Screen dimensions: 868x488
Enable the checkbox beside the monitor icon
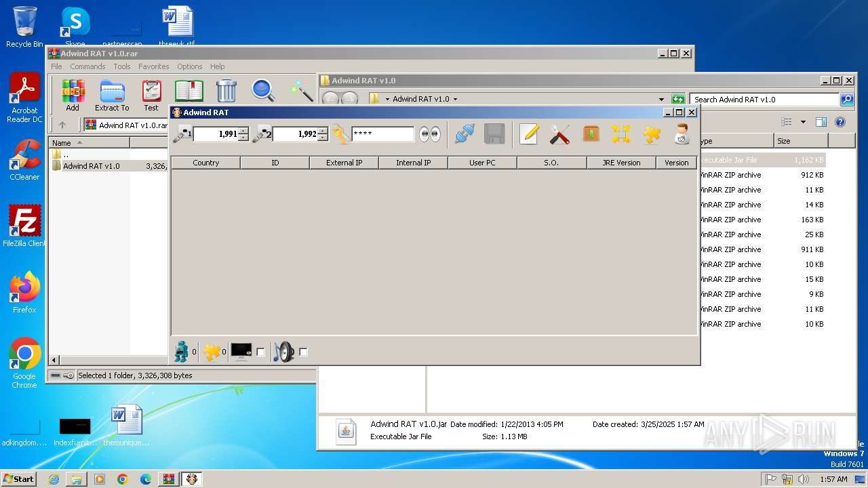tap(260, 352)
